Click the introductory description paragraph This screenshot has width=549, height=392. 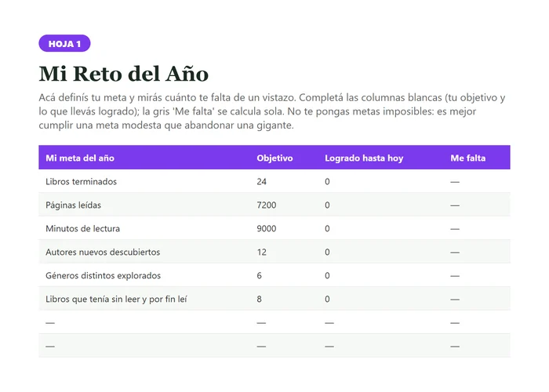point(272,111)
